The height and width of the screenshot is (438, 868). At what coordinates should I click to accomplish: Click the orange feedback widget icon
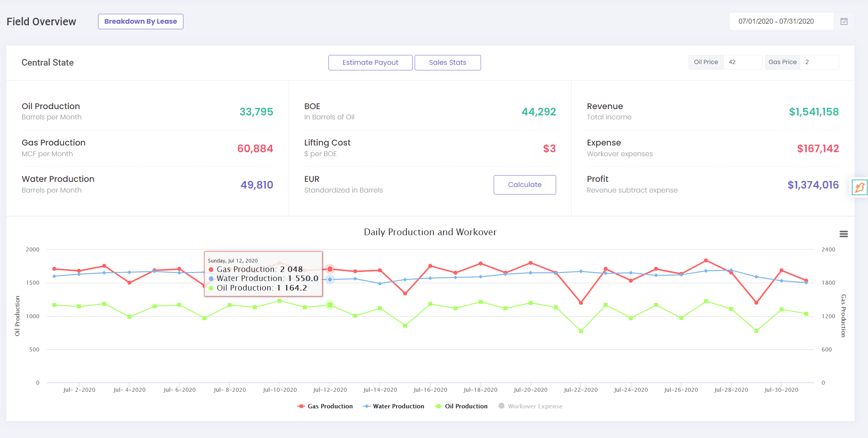click(x=859, y=187)
